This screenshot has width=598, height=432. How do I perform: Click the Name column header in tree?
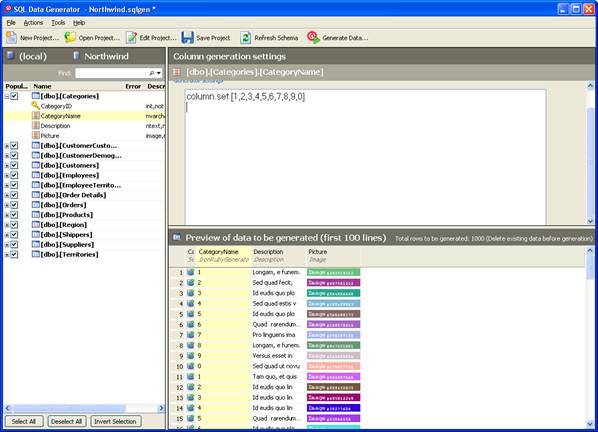click(42, 86)
